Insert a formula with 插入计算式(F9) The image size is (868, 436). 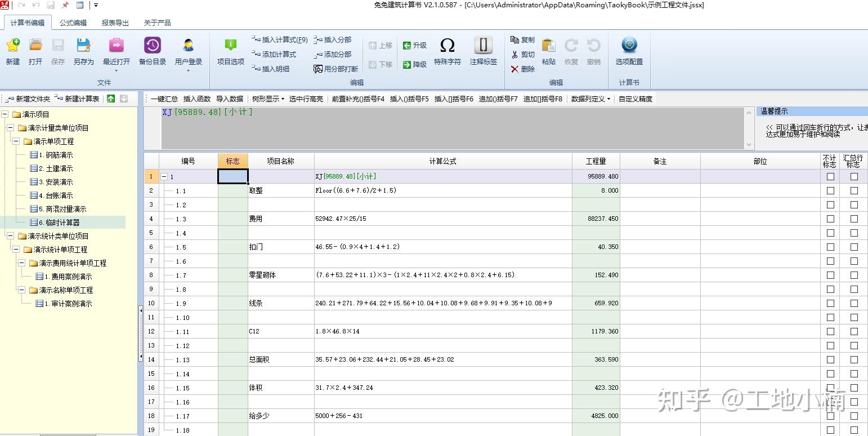280,40
